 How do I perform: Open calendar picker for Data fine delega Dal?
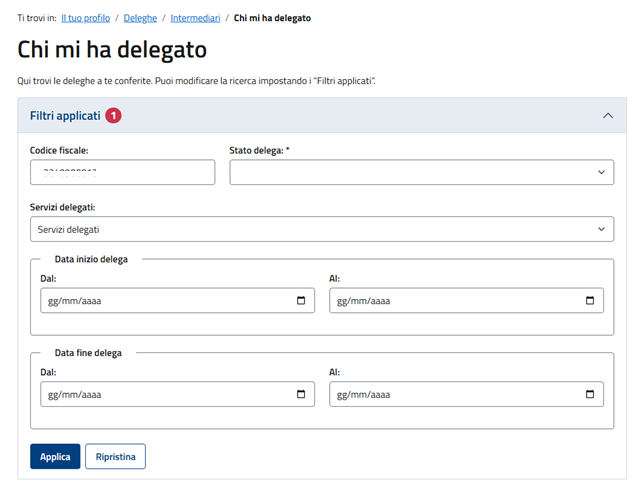point(301,395)
